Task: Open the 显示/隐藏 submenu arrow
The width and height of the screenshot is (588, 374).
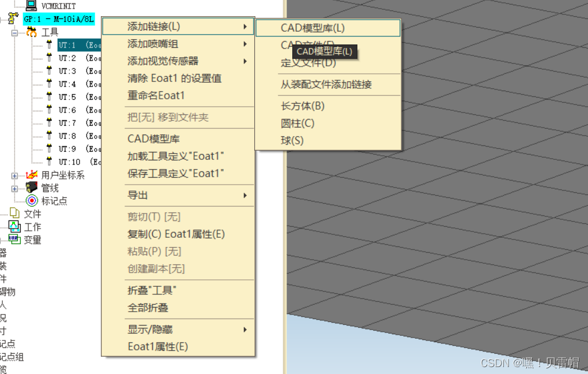Action: tap(245, 330)
